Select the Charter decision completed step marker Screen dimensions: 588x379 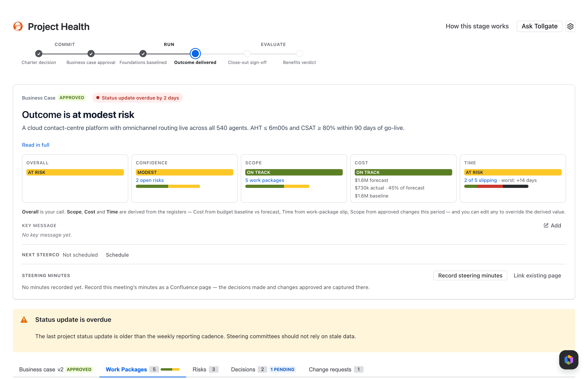coord(39,53)
